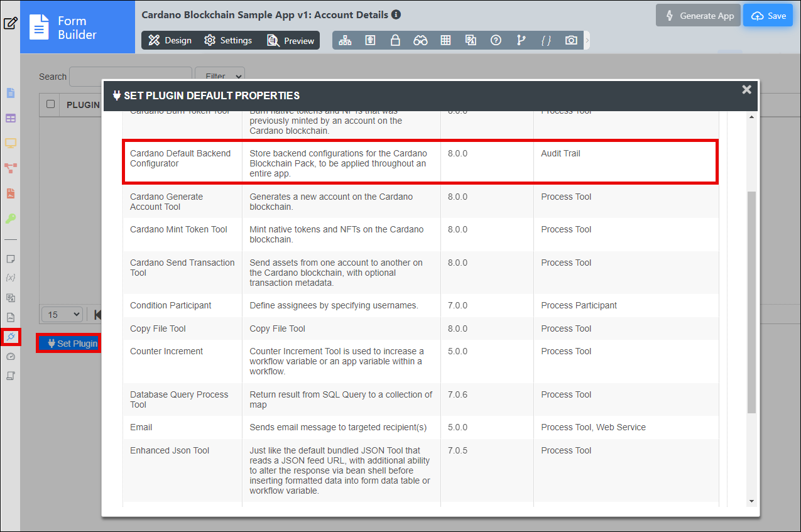Save the form with the Save button

(x=768, y=16)
